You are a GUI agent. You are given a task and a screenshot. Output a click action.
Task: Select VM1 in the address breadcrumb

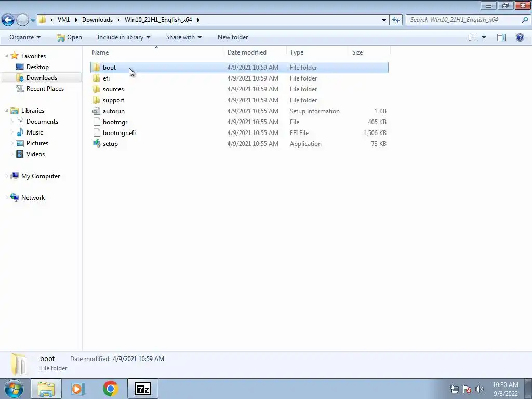[x=63, y=20]
